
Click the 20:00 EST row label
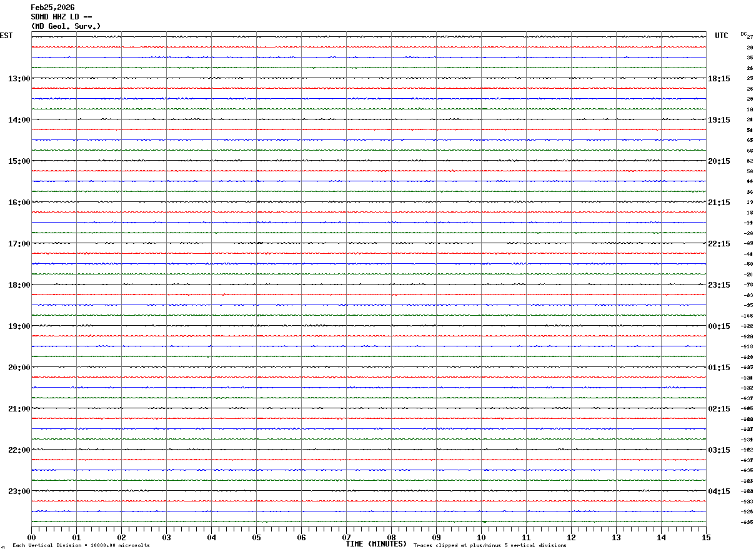coord(19,368)
